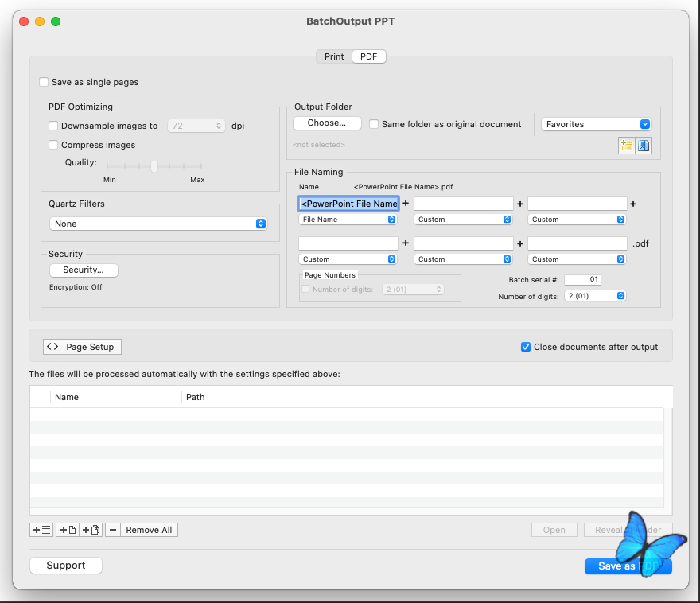Click the name field before .pdf
The height and width of the screenshot is (603, 700).
[x=577, y=243]
